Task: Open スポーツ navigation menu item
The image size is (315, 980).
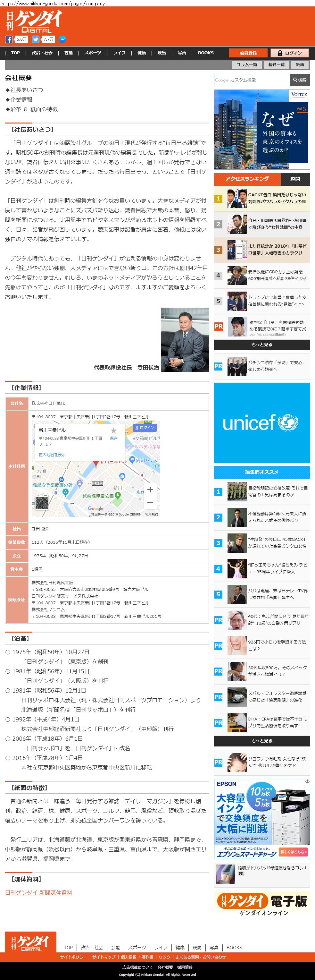Action: click(93, 53)
